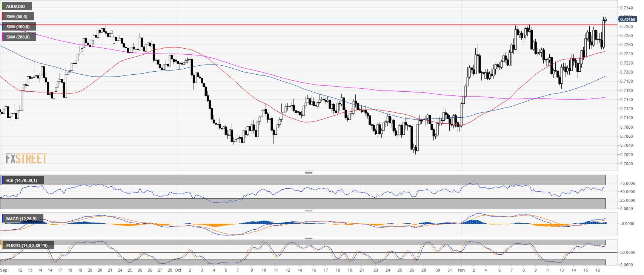The image size is (644, 275).
Task: Click the orange color bar beside FUSTO
Action: 2,246
